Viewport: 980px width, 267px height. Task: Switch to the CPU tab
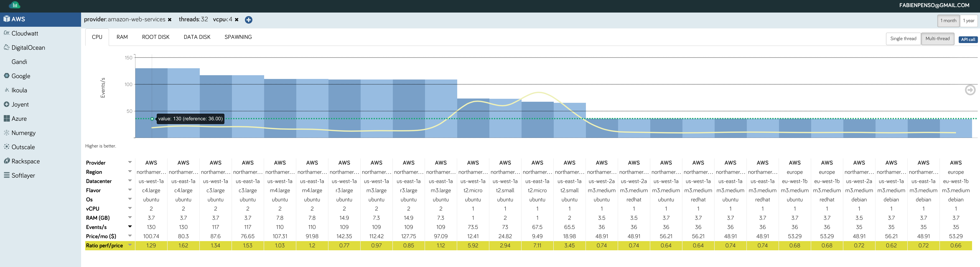pyautogui.click(x=97, y=37)
